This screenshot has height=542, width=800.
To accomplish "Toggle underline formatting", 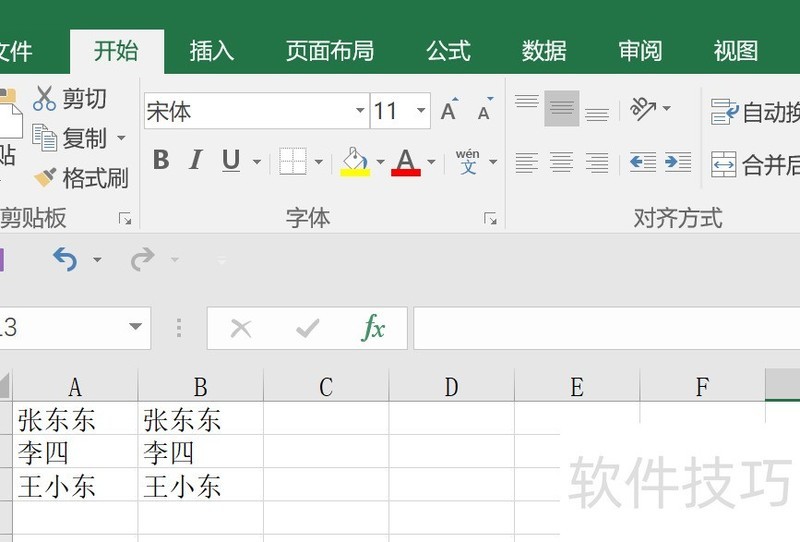I will (x=231, y=160).
